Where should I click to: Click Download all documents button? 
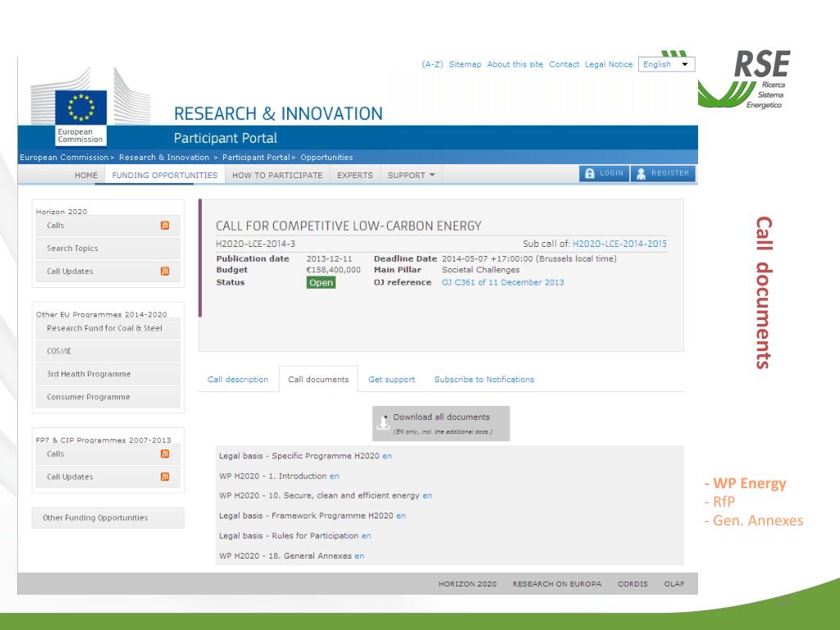coord(441,424)
